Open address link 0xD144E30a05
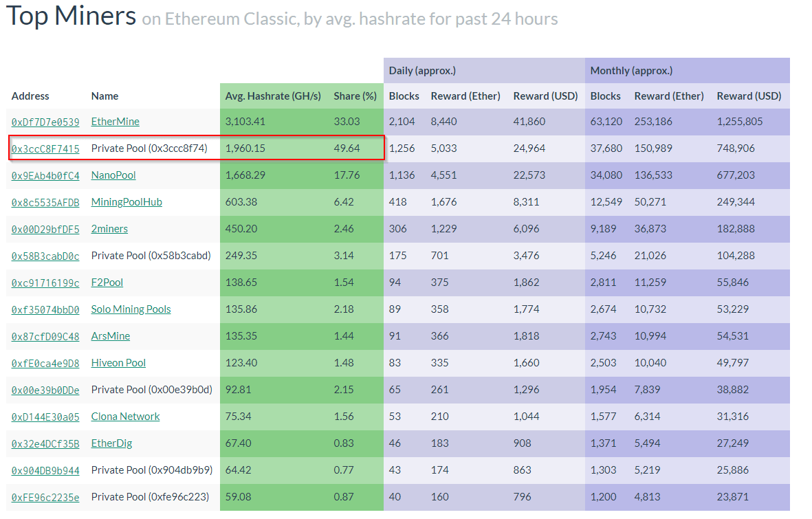 [45, 417]
